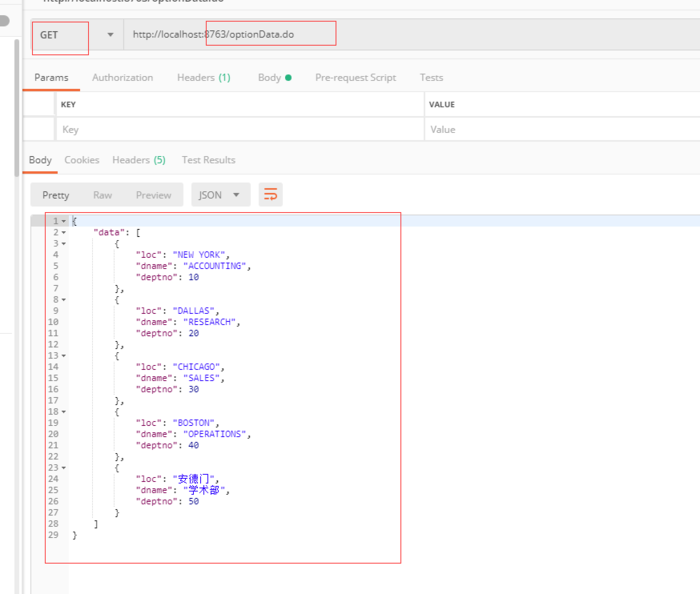The width and height of the screenshot is (700, 594).
Task: Click the "OPERATIONS" value
Action: [215, 434]
